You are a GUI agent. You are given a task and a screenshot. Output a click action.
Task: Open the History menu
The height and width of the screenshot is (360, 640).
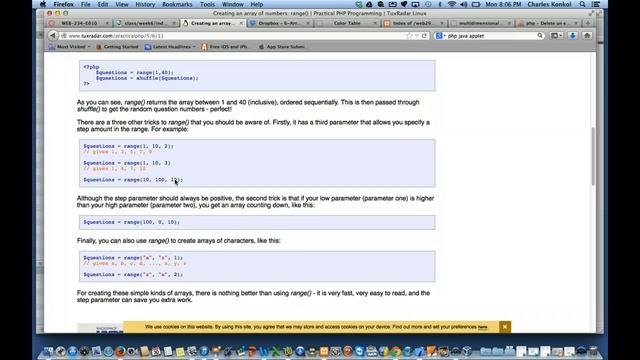pyautogui.click(x=145, y=4)
